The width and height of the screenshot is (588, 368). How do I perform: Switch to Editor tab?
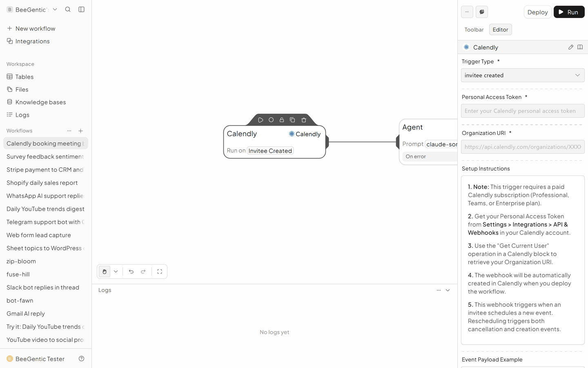[x=500, y=29]
